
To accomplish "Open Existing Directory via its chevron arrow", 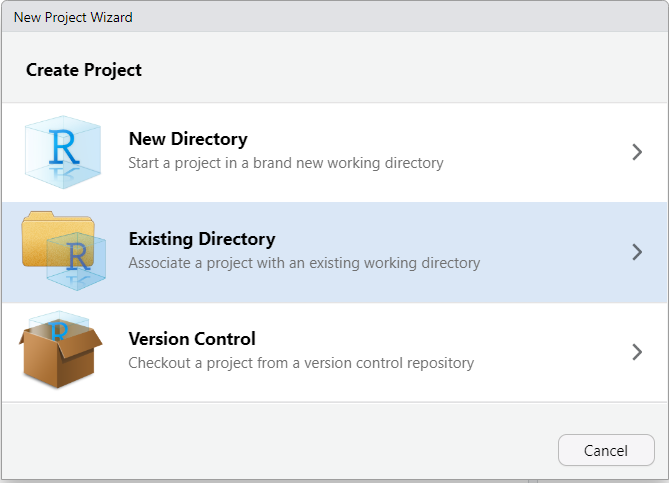I will tap(637, 252).
